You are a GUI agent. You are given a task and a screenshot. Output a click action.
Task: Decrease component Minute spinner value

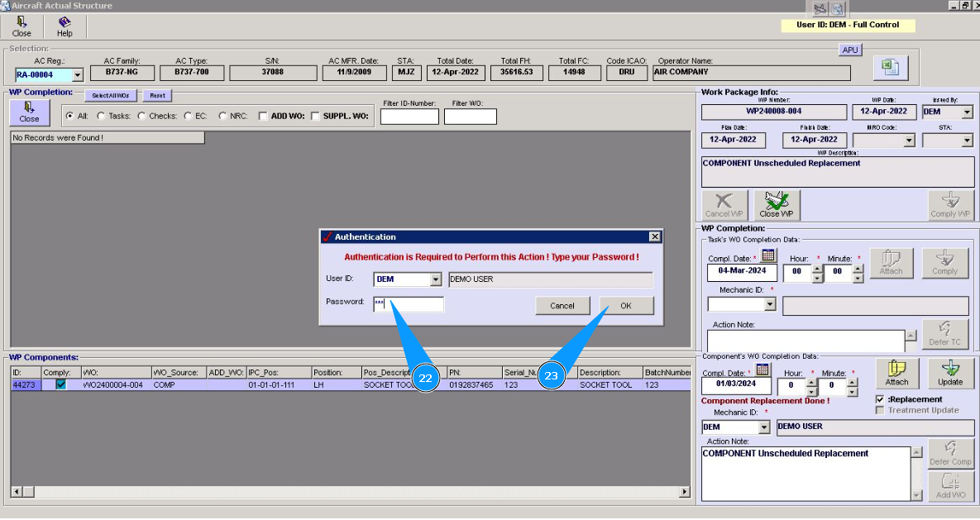[852, 392]
